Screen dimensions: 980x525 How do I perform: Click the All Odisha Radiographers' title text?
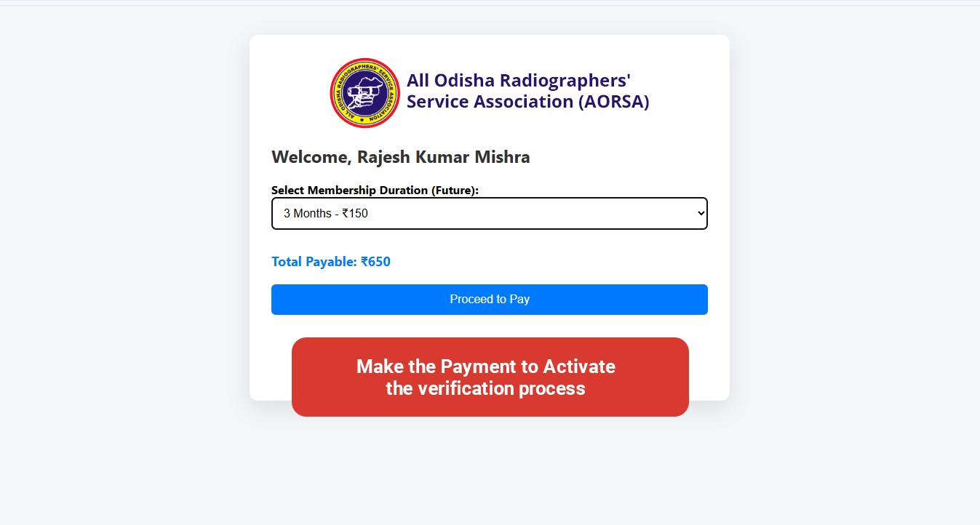click(518, 81)
